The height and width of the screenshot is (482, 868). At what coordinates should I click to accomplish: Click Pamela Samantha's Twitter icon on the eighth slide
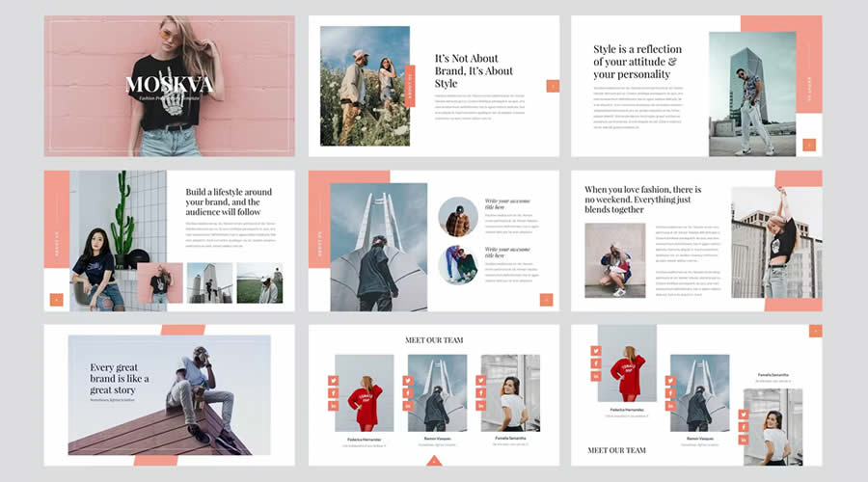480,381
